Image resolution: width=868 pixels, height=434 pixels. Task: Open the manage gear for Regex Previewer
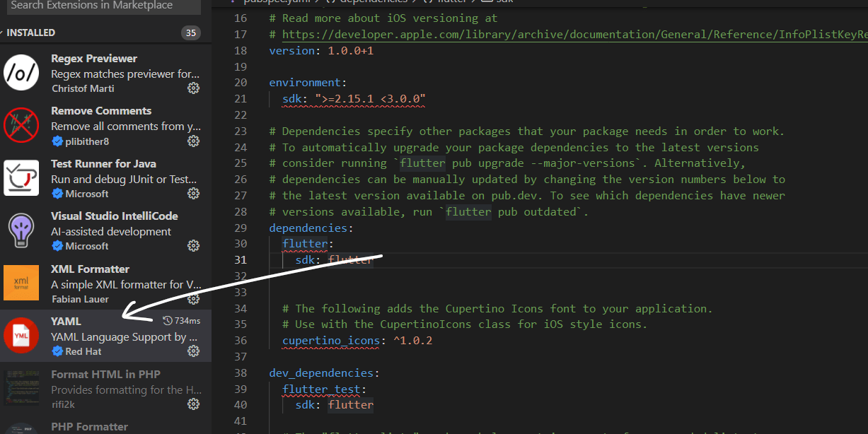tap(193, 88)
